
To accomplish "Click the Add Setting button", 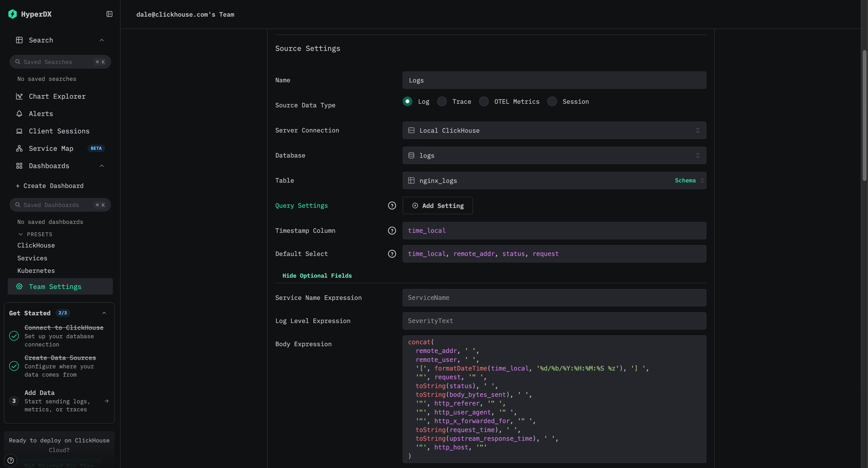I will click(437, 205).
